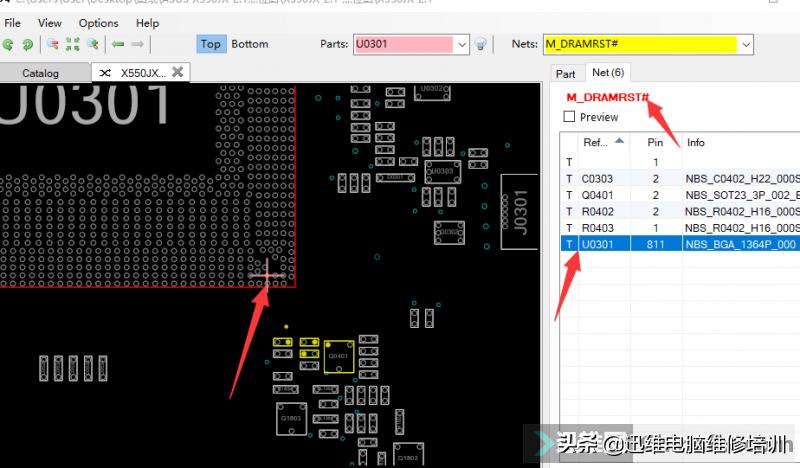Sort by the Info column header
Viewport: 800px width, 468px height.
[x=740, y=142]
